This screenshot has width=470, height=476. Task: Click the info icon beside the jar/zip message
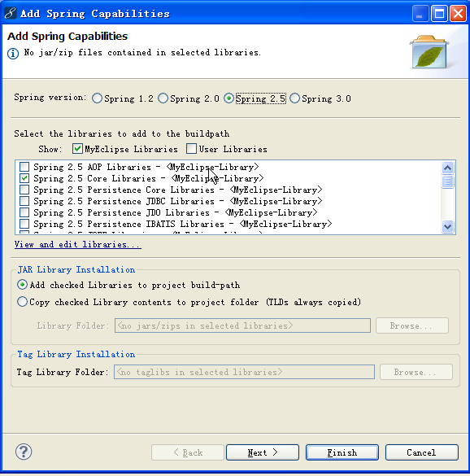click(13, 54)
